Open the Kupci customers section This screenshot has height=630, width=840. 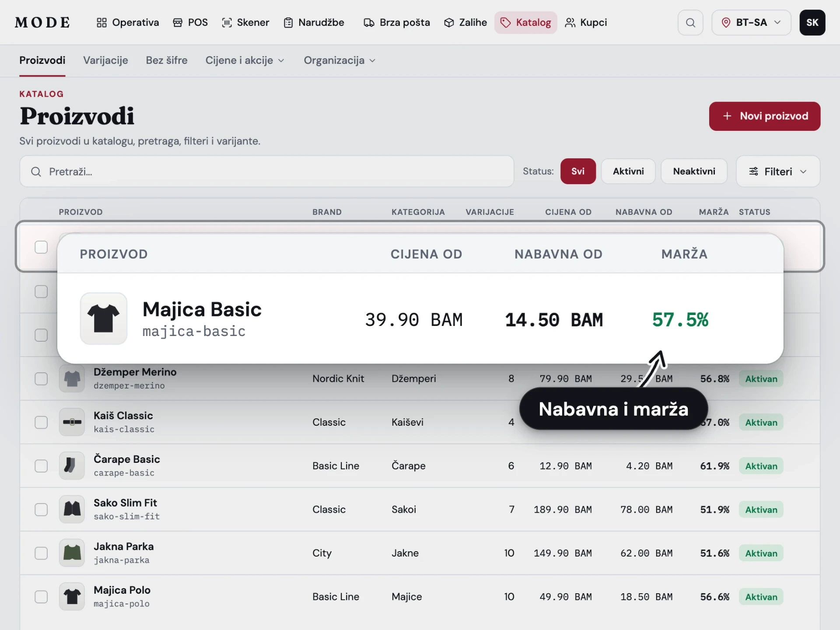tap(586, 22)
